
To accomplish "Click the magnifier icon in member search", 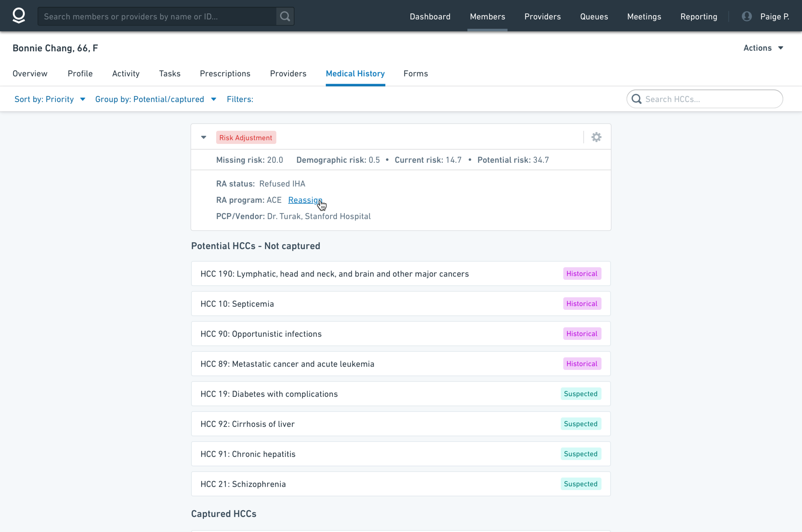I will coord(285,16).
